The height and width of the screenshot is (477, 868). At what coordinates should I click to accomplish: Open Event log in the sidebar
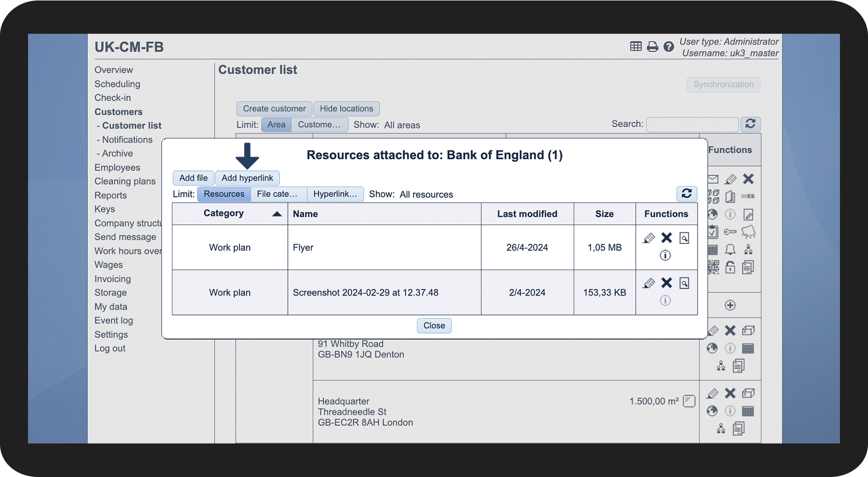pos(113,321)
